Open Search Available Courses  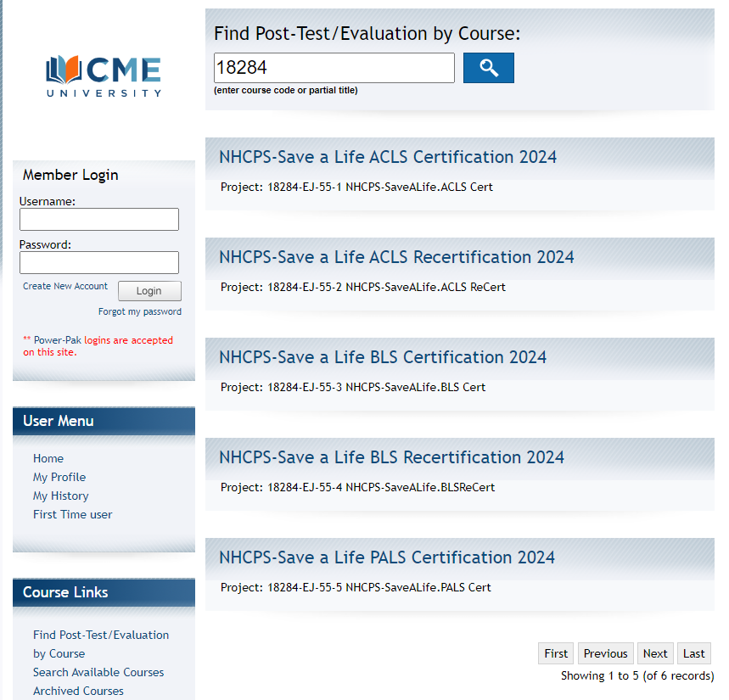[x=98, y=672]
